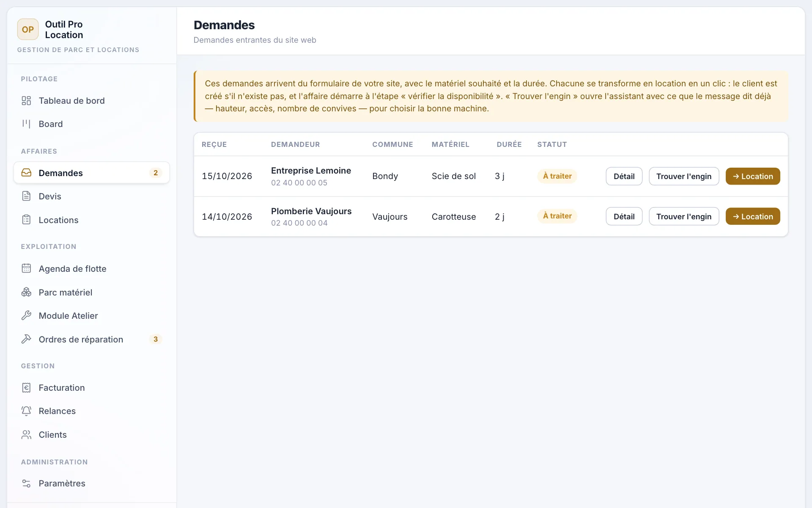Click the Module Atelier wrench icon
This screenshot has height=508, width=812.
(26, 315)
